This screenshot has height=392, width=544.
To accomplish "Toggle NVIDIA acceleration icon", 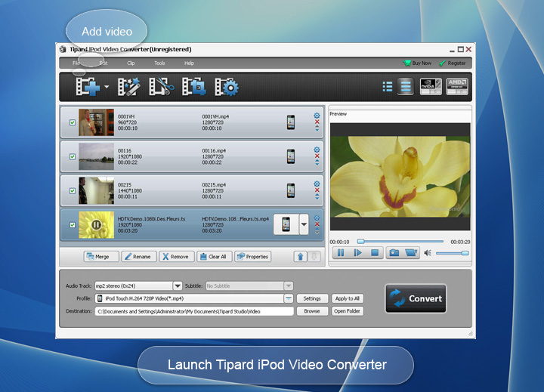I will pos(431,86).
